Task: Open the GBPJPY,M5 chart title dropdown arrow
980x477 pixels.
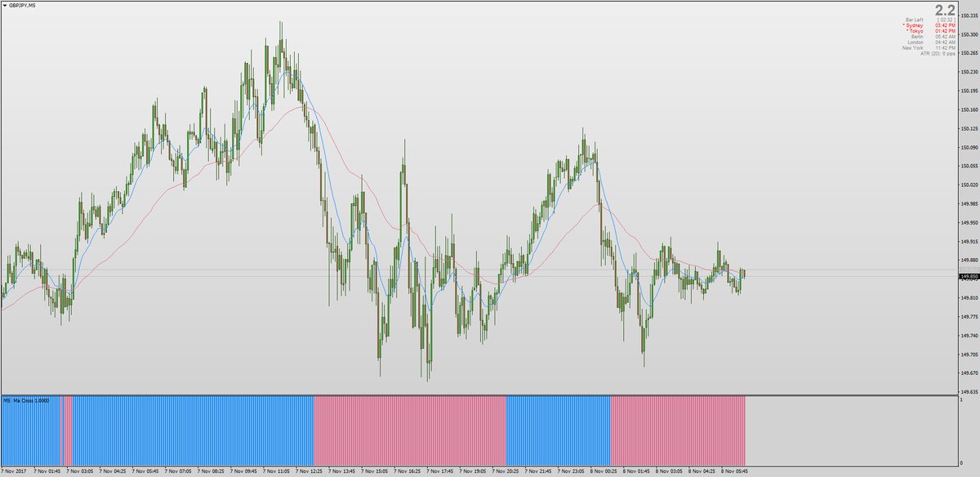Action: 5,5
